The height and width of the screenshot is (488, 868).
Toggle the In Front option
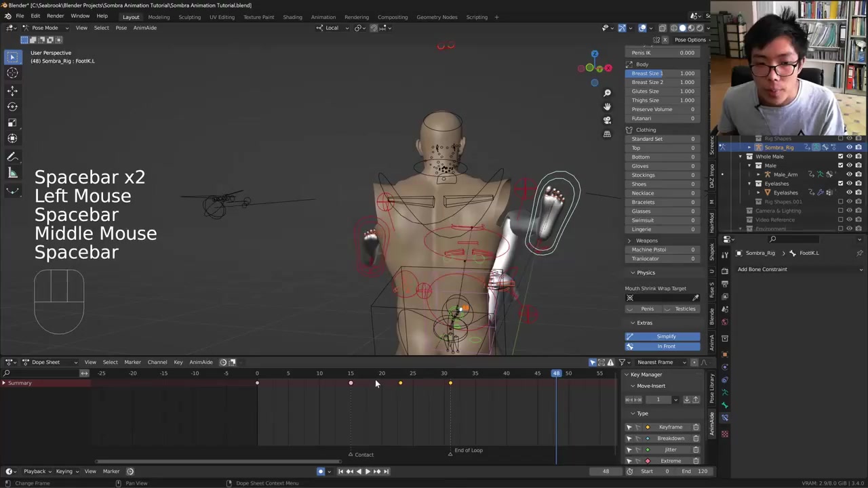[x=665, y=346]
